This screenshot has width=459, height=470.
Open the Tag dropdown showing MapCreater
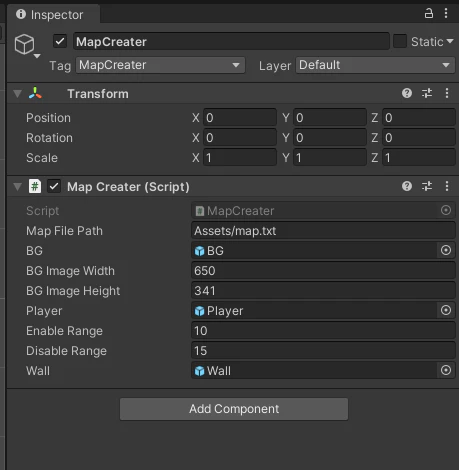tap(160, 65)
